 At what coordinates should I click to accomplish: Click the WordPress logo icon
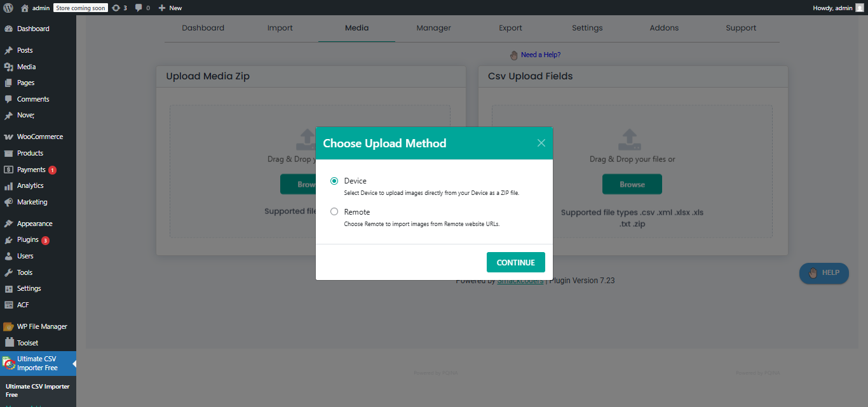pos(8,8)
